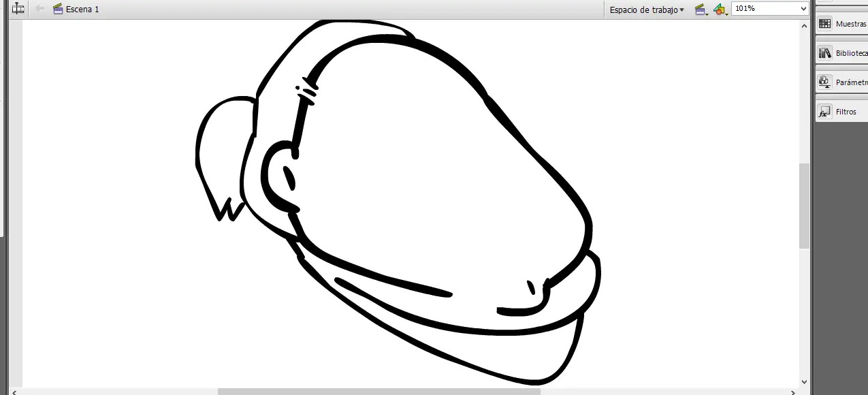
Task: Open the Muestras swatches panel
Action: [x=842, y=24]
